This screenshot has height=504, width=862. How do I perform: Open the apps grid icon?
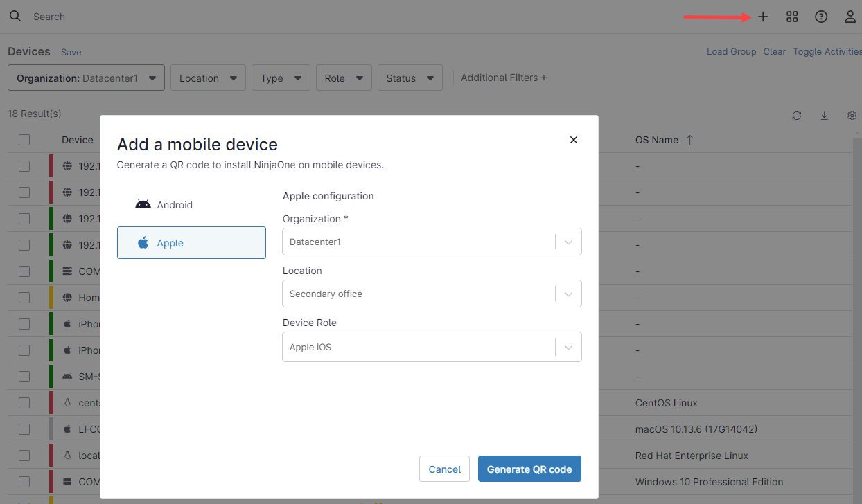click(792, 17)
